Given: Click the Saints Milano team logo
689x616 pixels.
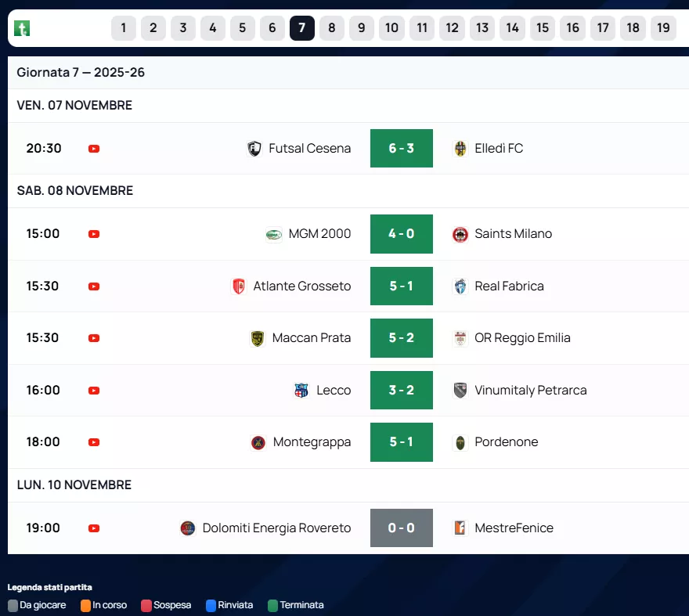Looking at the screenshot, I should [x=460, y=234].
